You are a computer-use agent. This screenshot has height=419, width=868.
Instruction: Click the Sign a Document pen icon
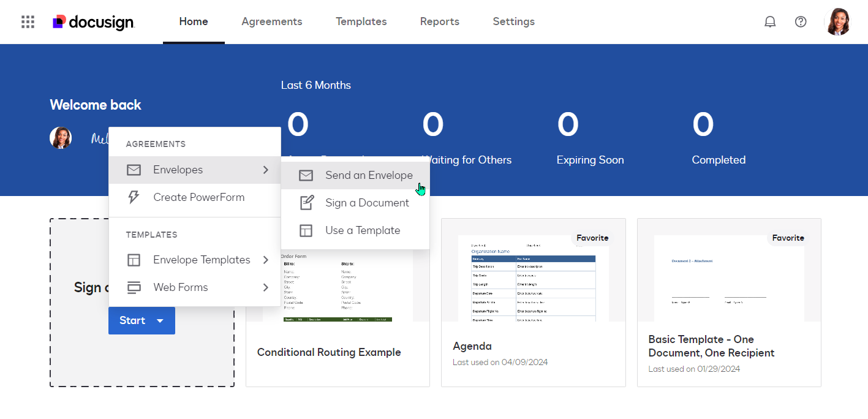(306, 203)
